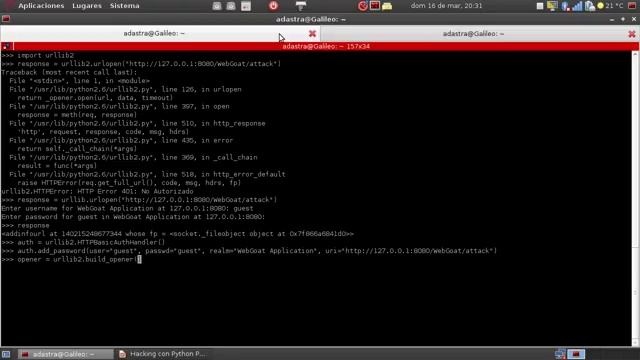The image size is (640, 360).
Task: Click the 'import urllib2' line in terminal
Action: click(x=38, y=55)
